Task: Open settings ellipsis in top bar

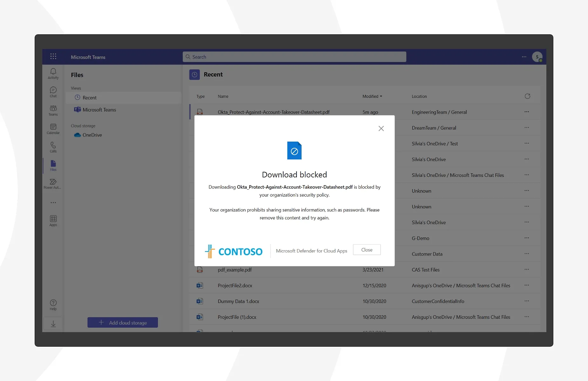Action: point(524,57)
